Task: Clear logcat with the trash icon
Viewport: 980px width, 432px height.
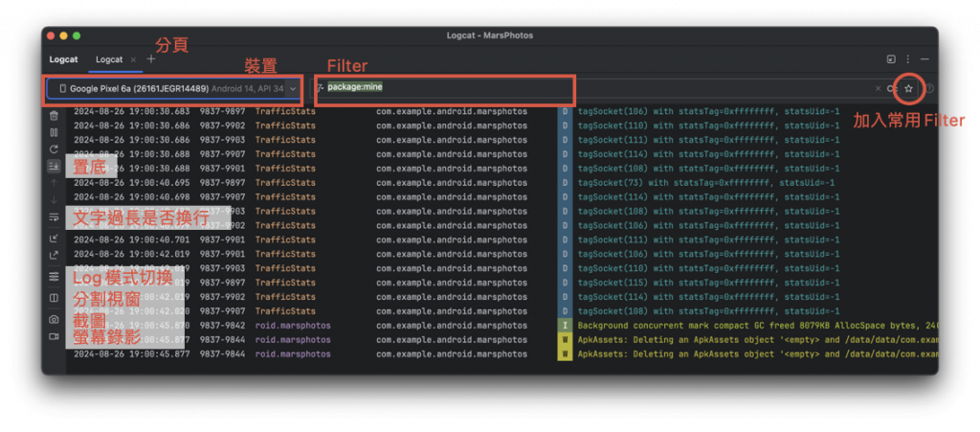Action: (x=54, y=116)
